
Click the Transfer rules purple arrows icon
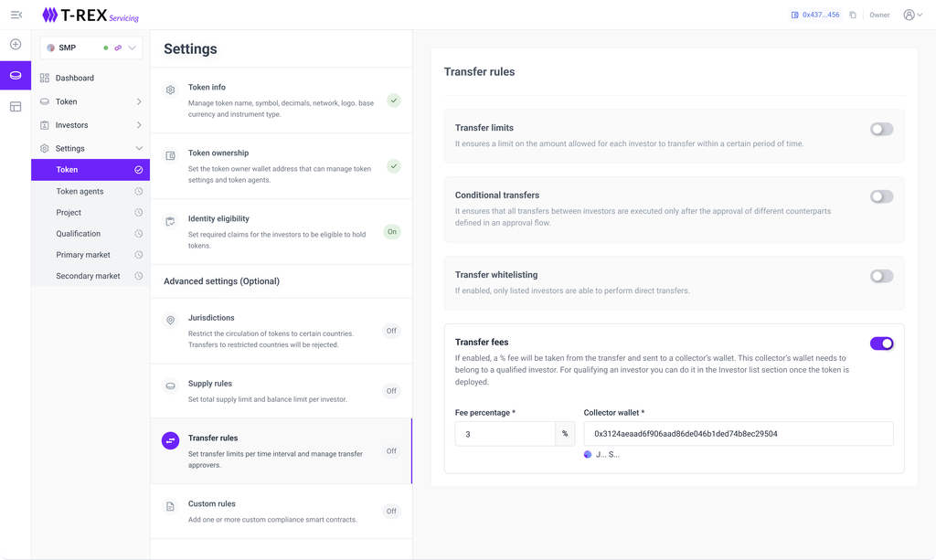[170, 441]
